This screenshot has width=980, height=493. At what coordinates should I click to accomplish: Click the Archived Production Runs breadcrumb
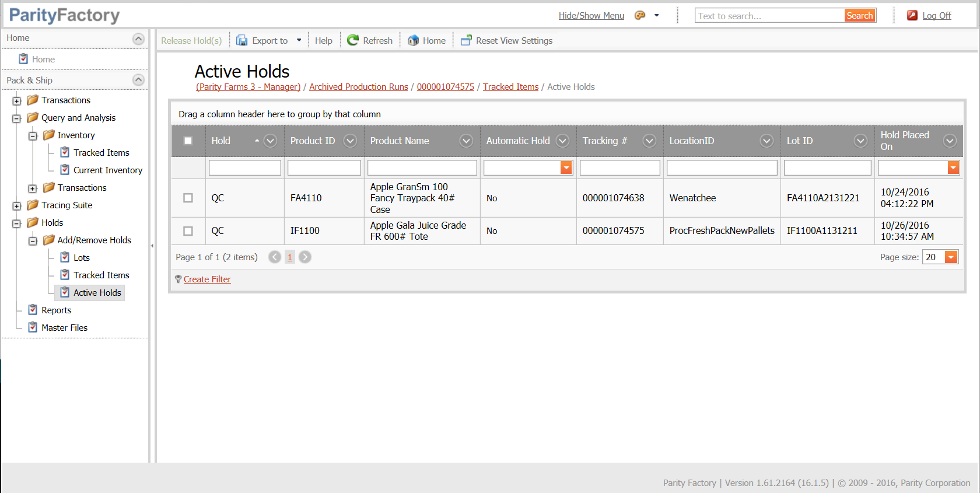[358, 87]
